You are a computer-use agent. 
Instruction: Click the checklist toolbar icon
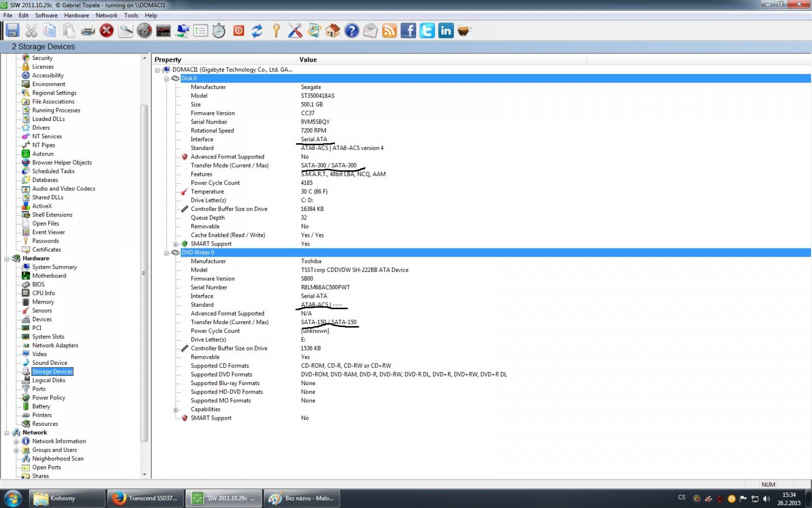click(201, 30)
